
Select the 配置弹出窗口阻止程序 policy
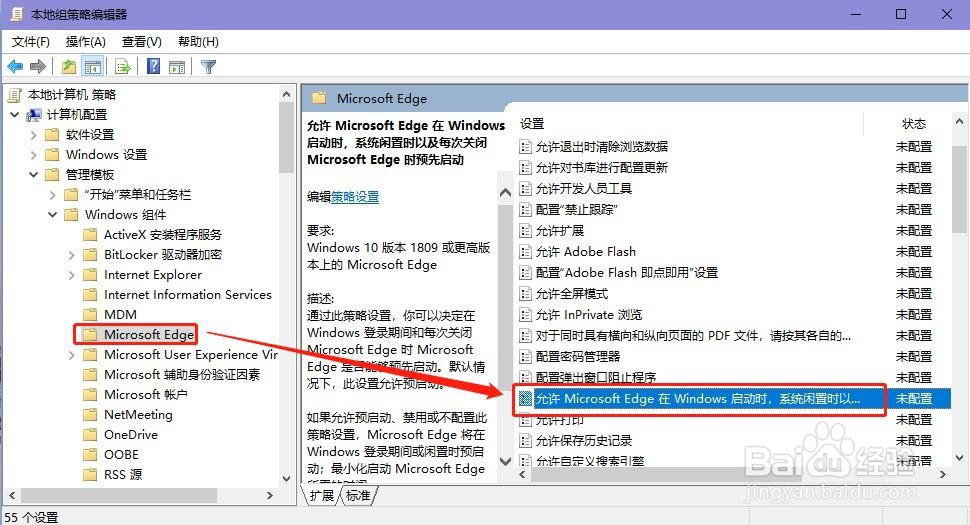coord(595,378)
